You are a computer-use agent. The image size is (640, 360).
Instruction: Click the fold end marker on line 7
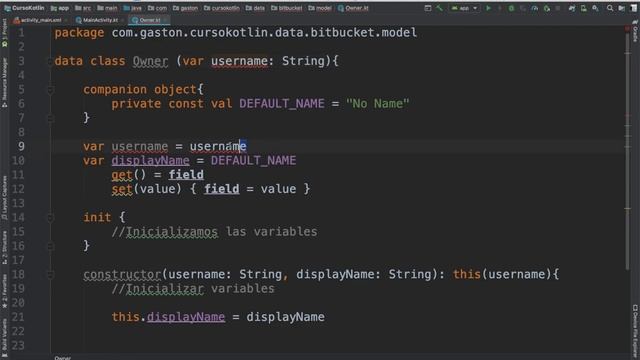[50, 118]
